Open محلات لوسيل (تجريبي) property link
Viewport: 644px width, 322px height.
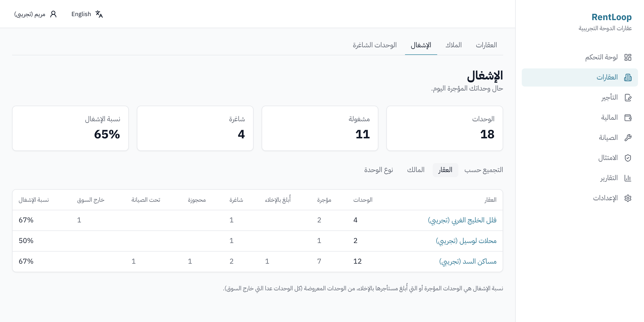pos(466,241)
